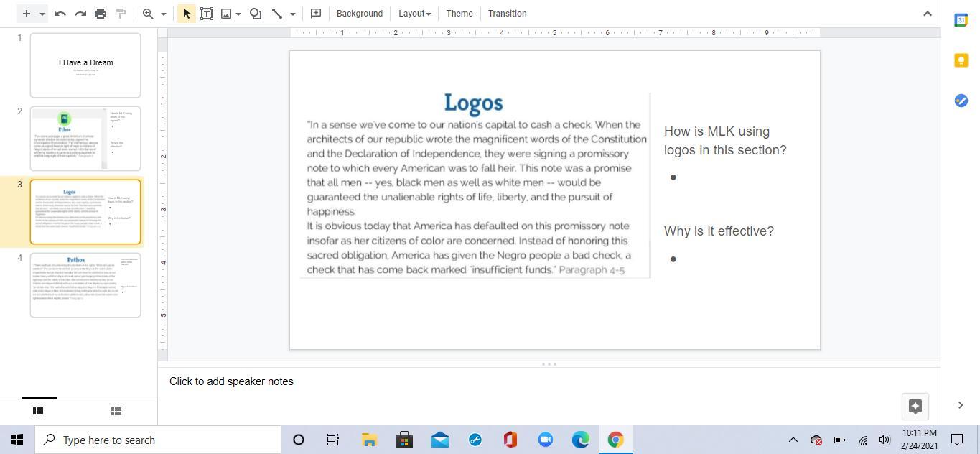Viewport: 980px width, 454px height.
Task: Select the Pathos slide thumbnail
Action: click(85, 284)
